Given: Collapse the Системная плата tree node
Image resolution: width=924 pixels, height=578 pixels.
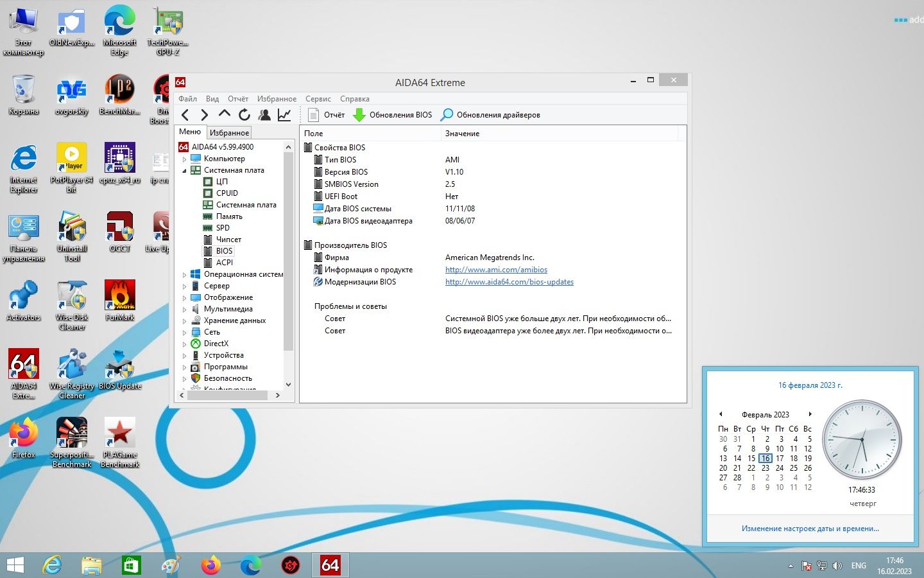Looking at the screenshot, I should (185, 170).
